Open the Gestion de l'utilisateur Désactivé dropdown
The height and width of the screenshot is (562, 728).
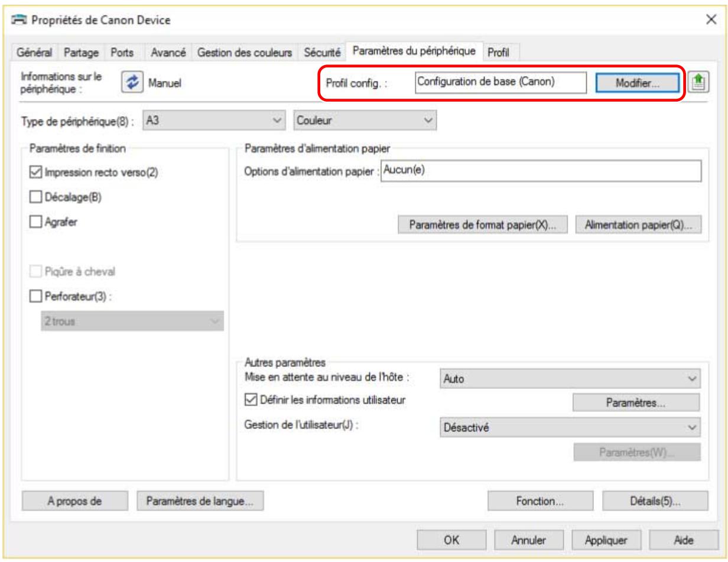click(571, 428)
